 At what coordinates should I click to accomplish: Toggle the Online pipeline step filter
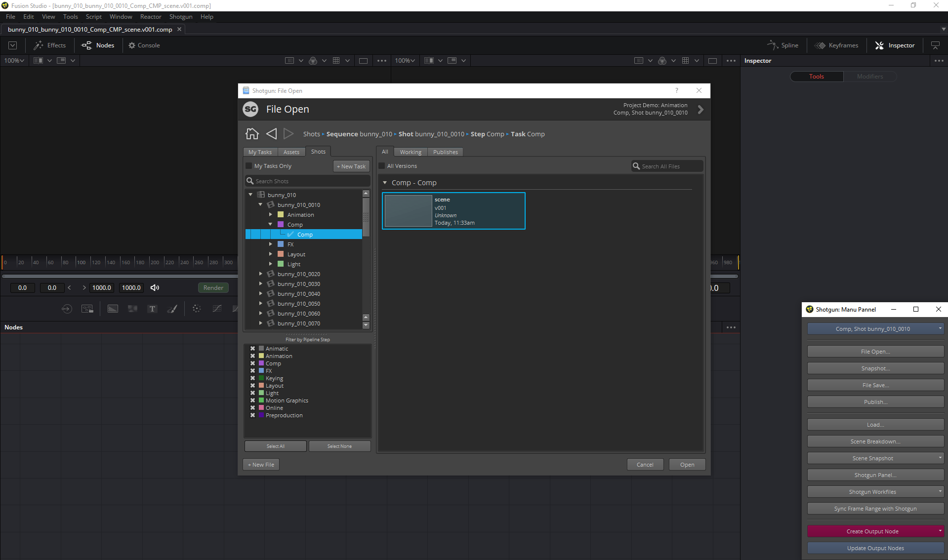[252, 408]
